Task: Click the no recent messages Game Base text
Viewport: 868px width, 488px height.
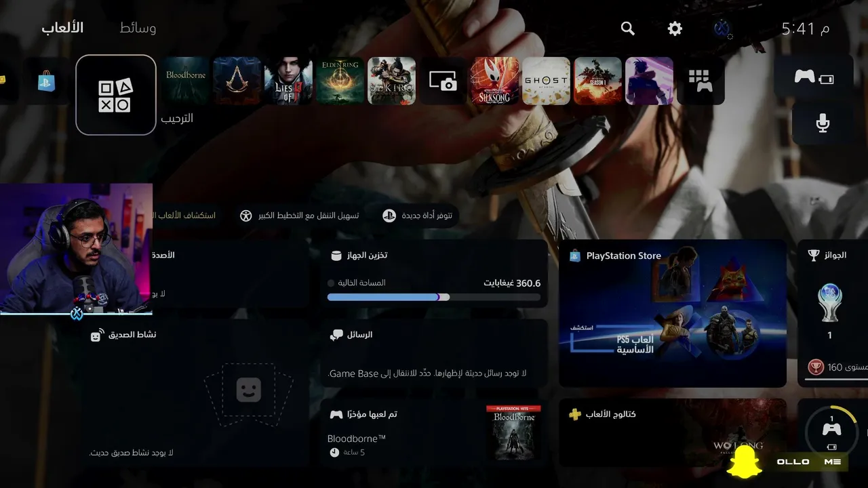Action: click(427, 373)
